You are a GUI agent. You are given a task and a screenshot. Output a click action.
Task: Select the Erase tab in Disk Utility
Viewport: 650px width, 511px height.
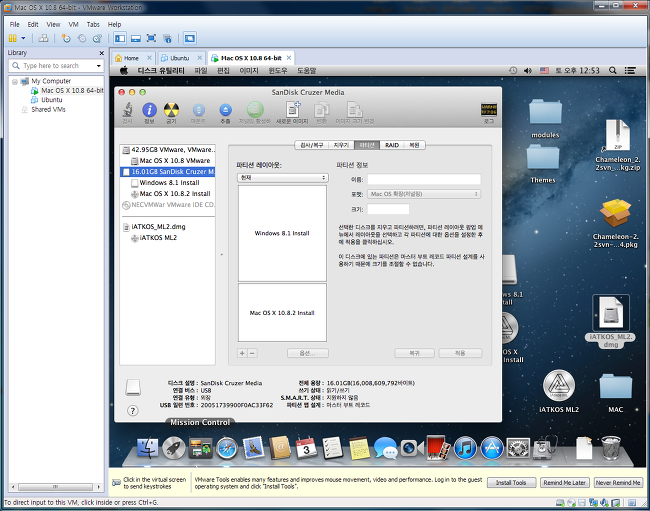point(341,145)
